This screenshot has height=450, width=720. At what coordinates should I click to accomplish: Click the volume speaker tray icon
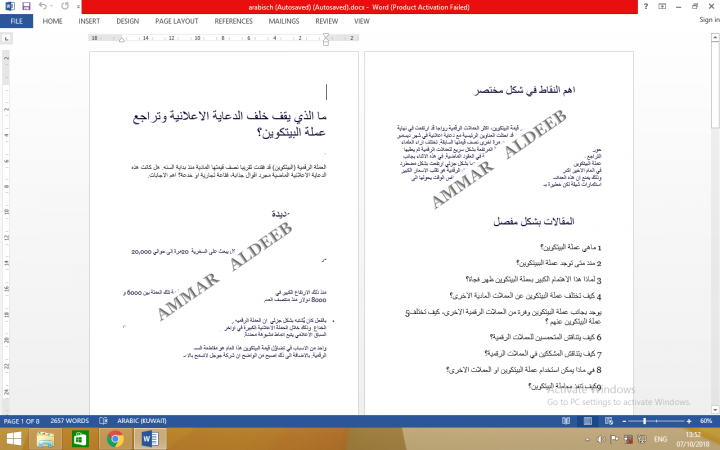point(601,440)
